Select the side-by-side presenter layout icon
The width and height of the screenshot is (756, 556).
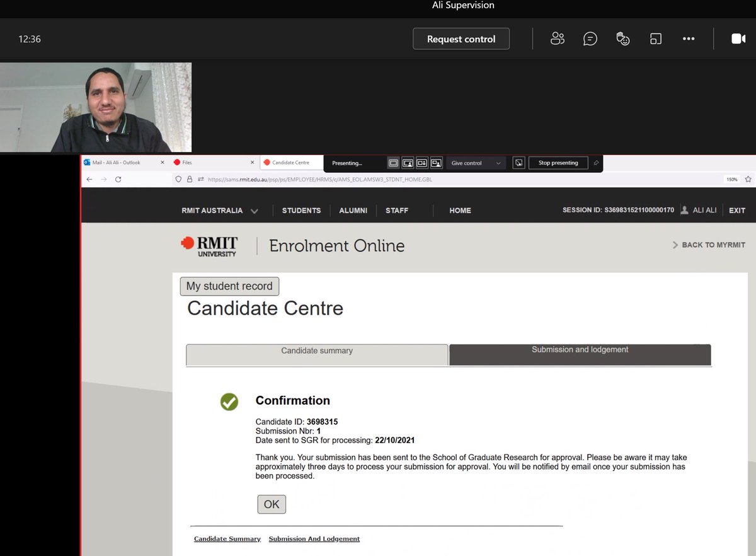[422, 163]
